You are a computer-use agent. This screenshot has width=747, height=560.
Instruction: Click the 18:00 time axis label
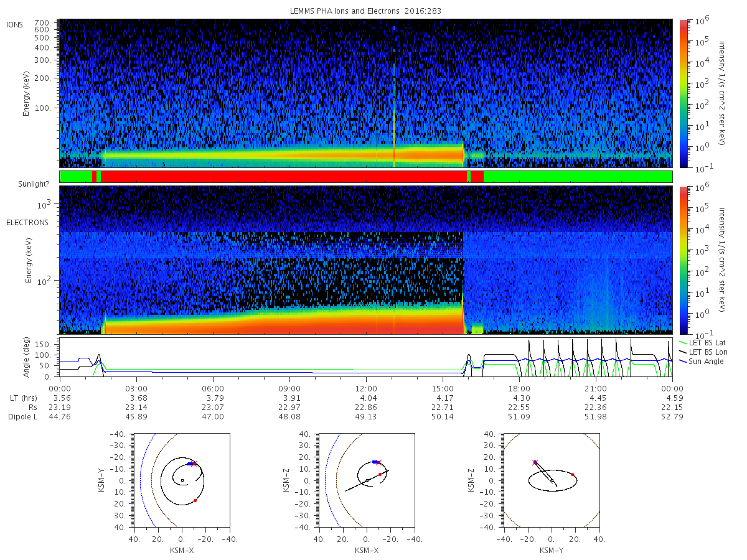coord(519,388)
